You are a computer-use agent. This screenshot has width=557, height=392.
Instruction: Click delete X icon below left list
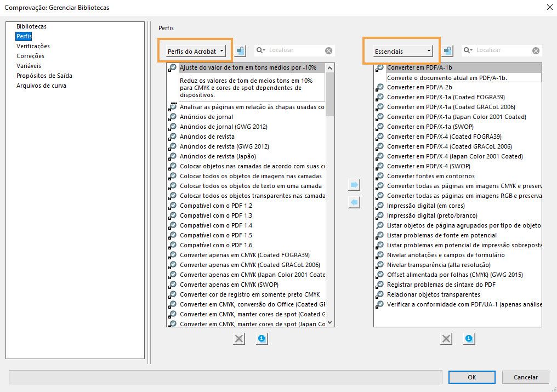[x=240, y=339]
